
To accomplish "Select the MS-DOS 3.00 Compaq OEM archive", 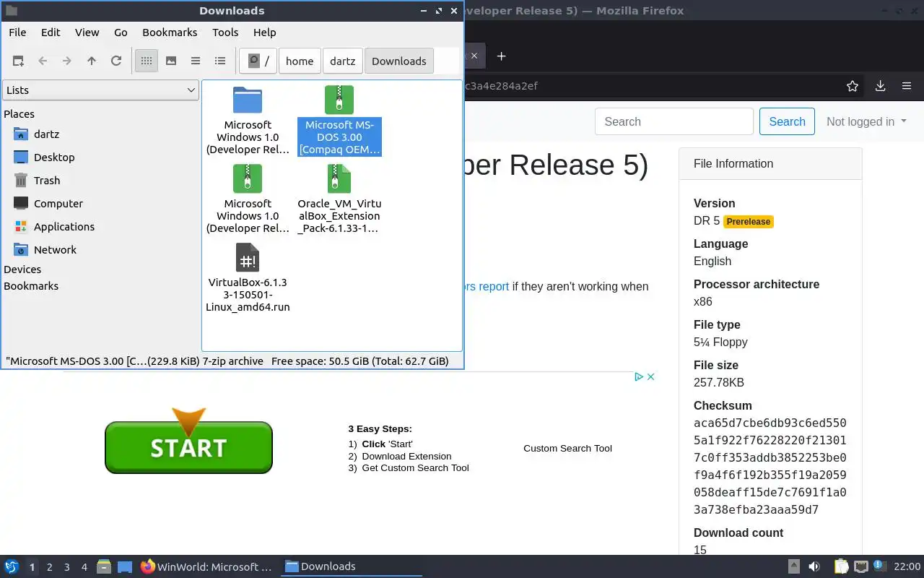I will (x=339, y=121).
